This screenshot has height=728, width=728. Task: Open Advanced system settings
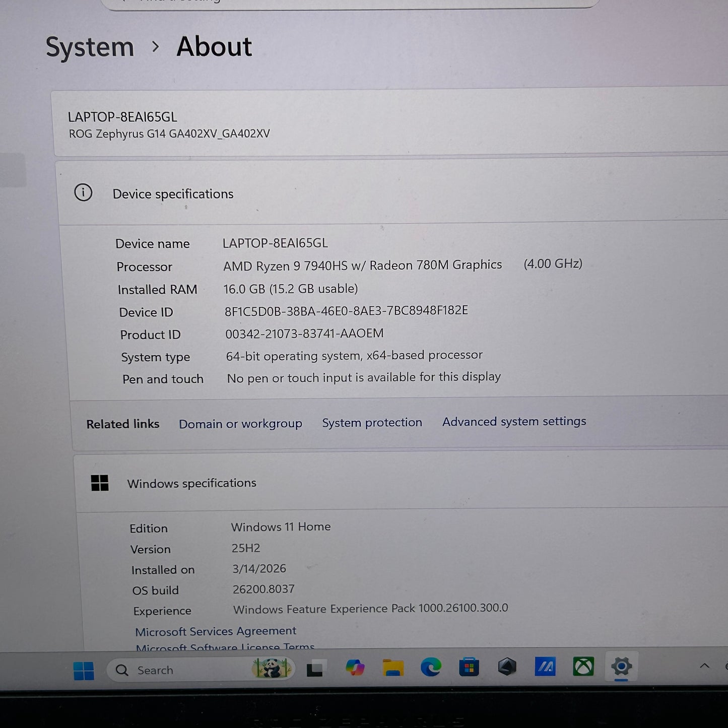pos(513,422)
